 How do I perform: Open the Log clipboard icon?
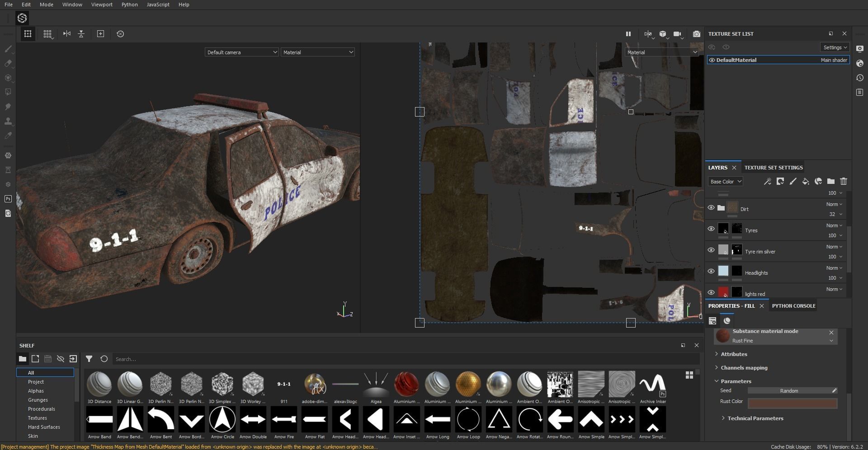(x=860, y=92)
